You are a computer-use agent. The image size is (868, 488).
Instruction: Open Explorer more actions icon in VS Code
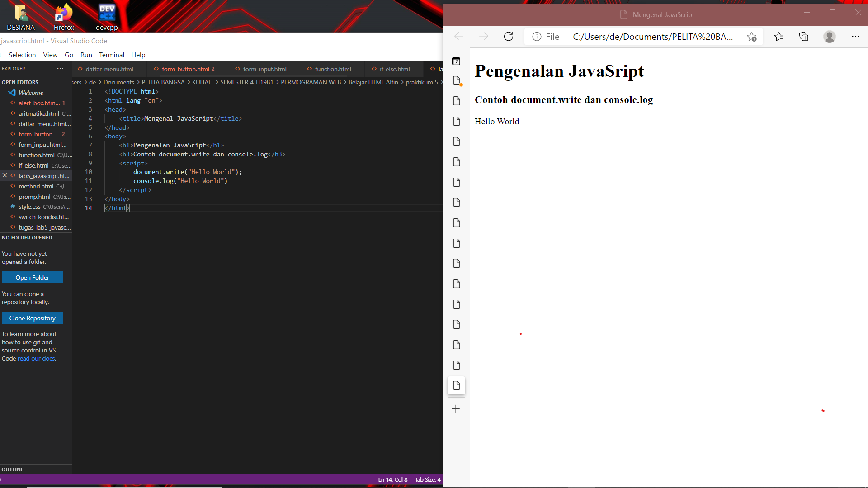pos(60,68)
